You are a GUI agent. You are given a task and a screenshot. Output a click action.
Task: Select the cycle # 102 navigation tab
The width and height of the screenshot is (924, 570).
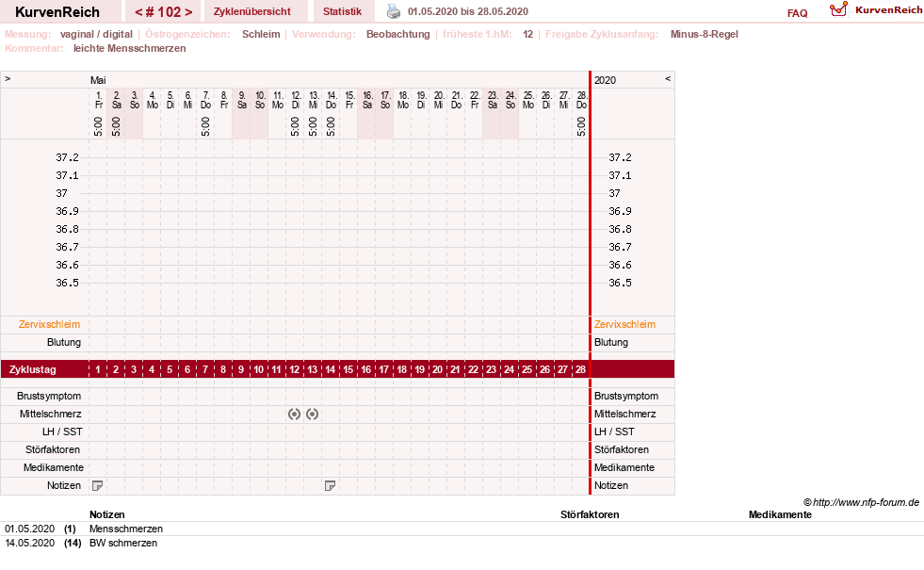click(x=163, y=12)
